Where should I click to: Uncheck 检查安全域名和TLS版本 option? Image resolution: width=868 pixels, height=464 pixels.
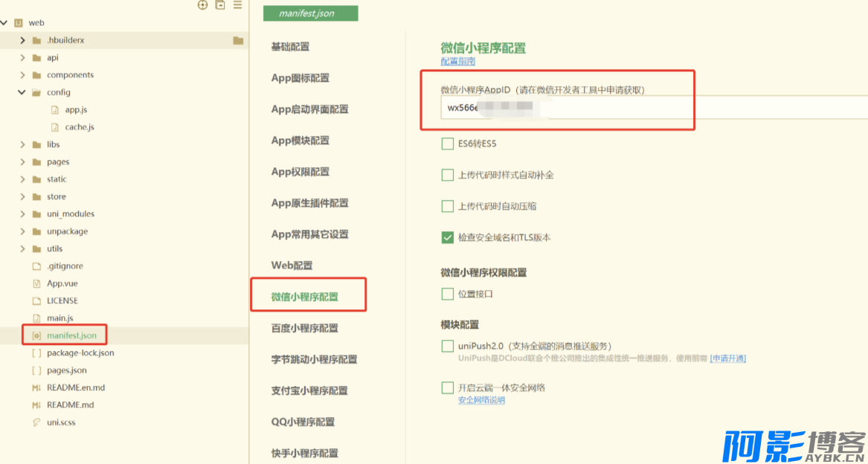448,237
